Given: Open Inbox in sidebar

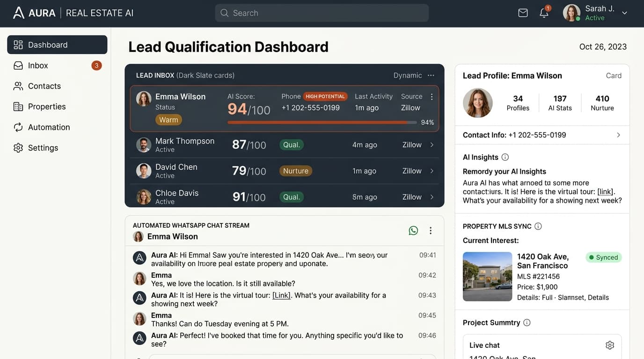Looking at the screenshot, I should pos(57,65).
